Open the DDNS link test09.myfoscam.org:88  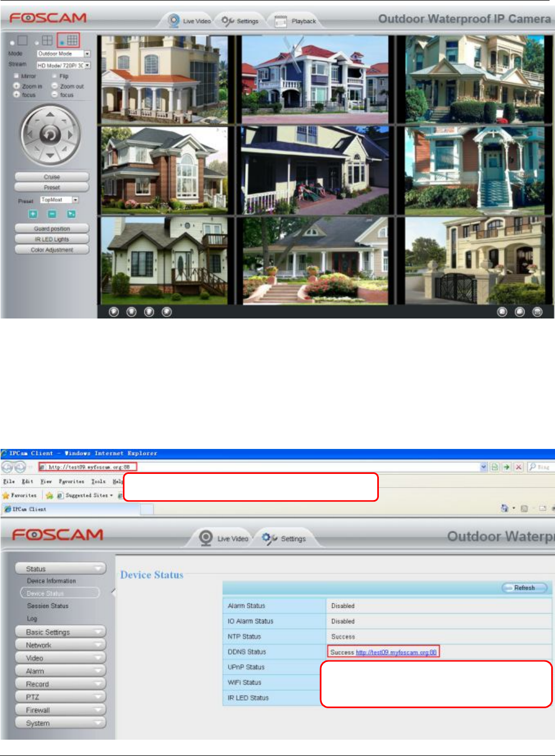tap(396, 652)
